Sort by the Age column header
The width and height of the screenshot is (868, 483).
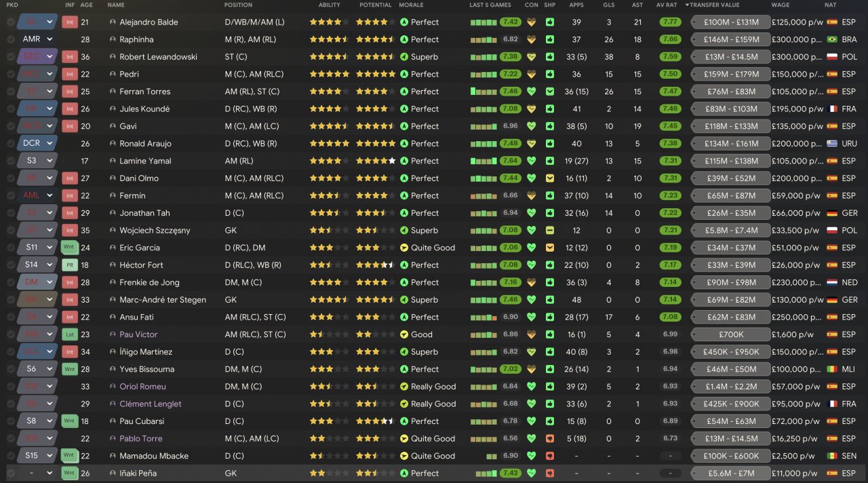coord(87,5)
